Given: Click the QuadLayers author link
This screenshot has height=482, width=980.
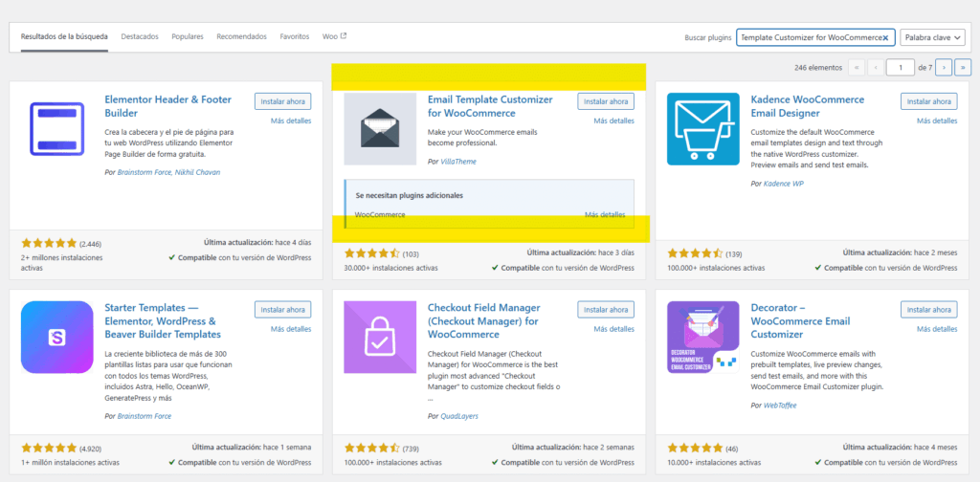Looking at the screenshot, I should tap(458, 416).
